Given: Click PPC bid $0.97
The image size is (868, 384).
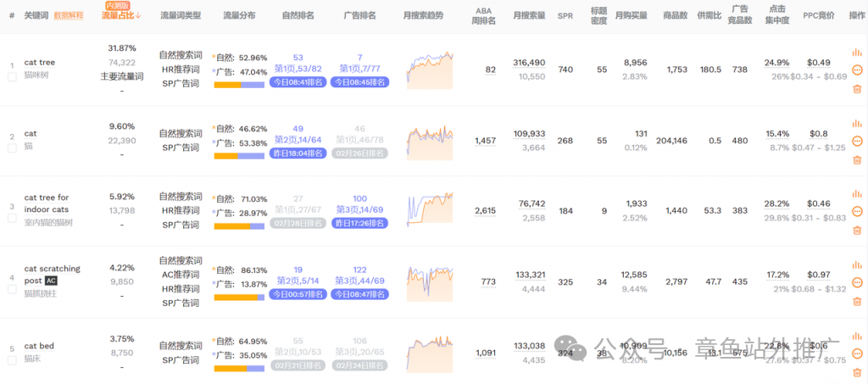Looking at the screenshot, I should (x=819, y=275).
